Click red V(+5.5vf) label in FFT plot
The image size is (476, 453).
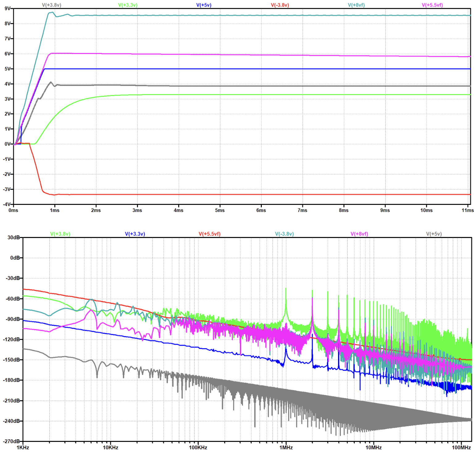click(209, 234)
